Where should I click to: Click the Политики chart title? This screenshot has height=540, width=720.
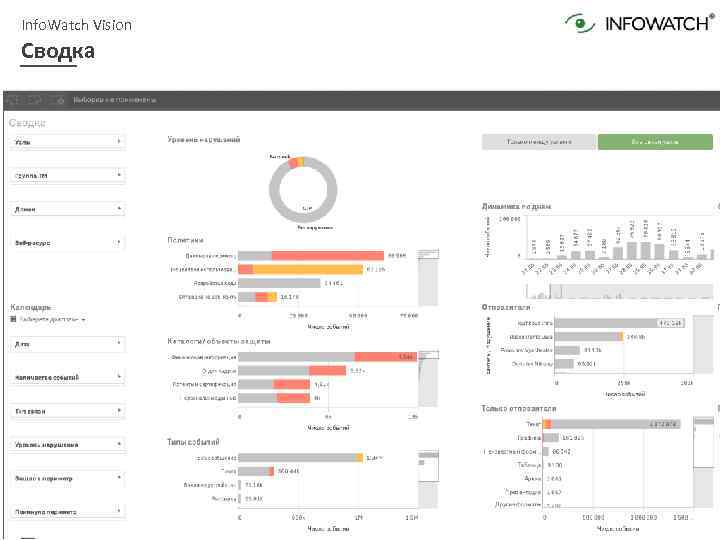click(x=186, y=240)
